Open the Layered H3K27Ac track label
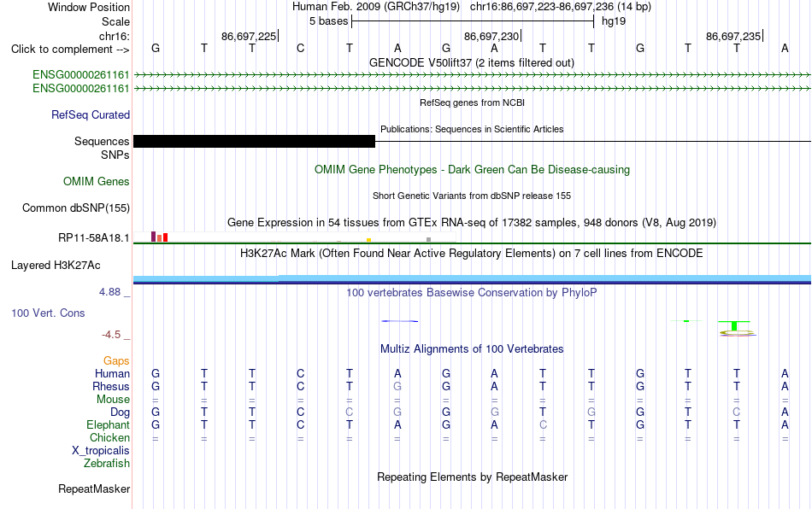812x509 pixels. coord(56,266)
